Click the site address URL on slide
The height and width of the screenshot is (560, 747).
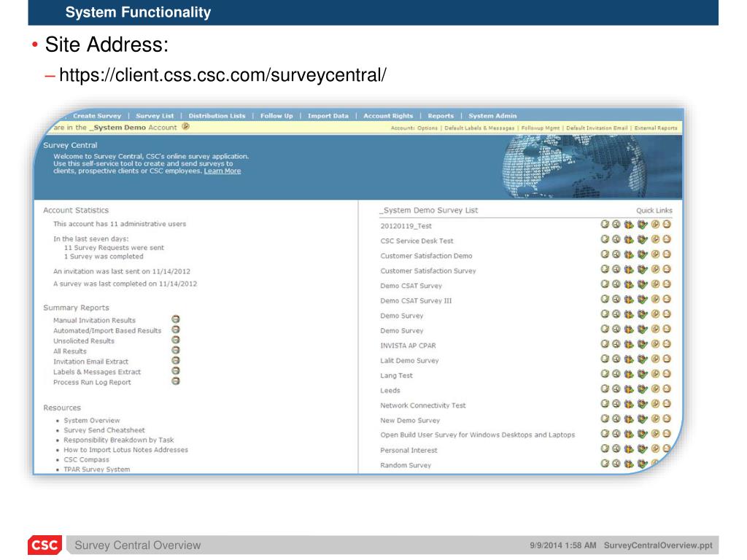pyautogui.click(x=222, y=75)
